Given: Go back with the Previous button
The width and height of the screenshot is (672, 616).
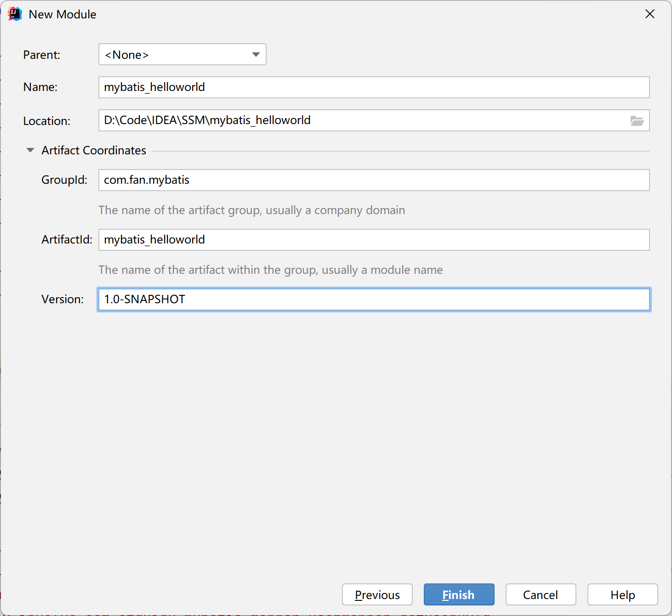Looking at the screenshot, I should (377, 595).
